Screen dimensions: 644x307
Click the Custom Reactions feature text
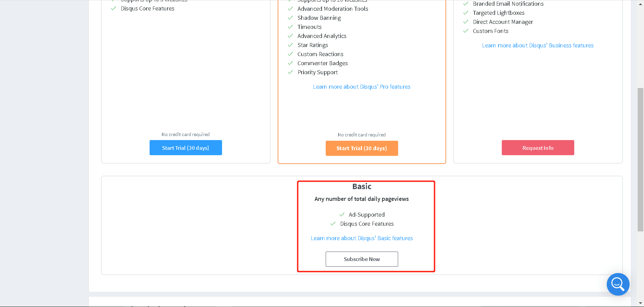(320, 54)
